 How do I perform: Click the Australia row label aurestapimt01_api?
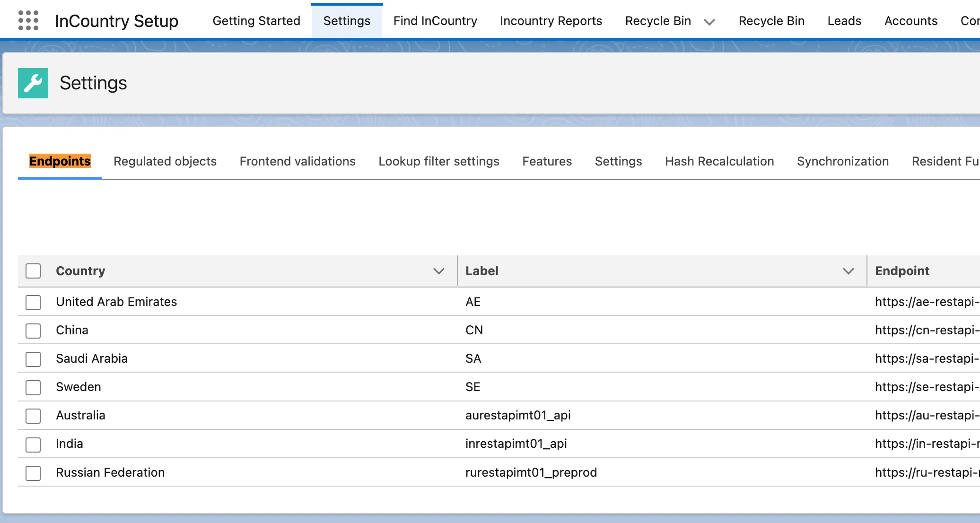(x=518, y=415)
